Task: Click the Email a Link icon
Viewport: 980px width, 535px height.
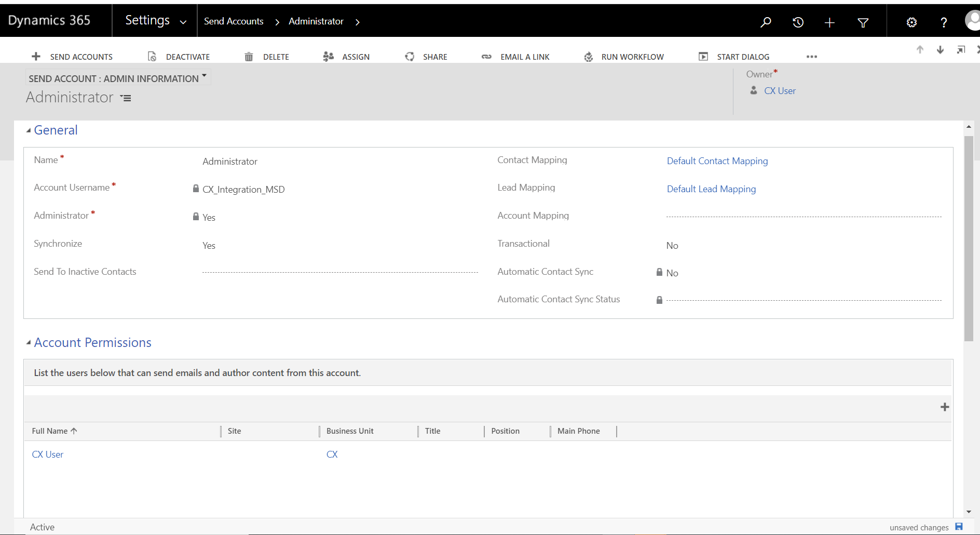Action: (486, 57)
